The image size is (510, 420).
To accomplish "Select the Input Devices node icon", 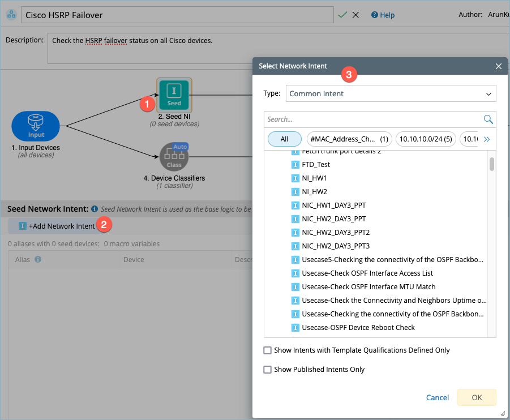I will click(36, 126).
